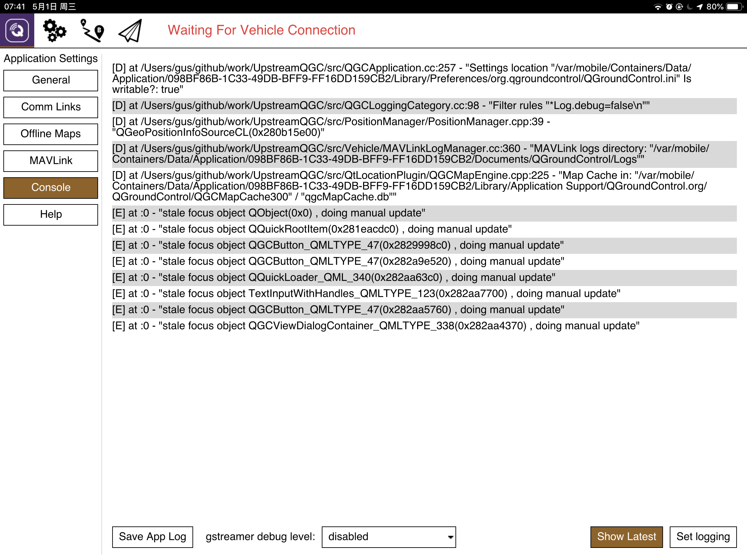Open the gstreamer debug level dropdown
The width and height of the screenshot is (747, 560).
point(388,537)
